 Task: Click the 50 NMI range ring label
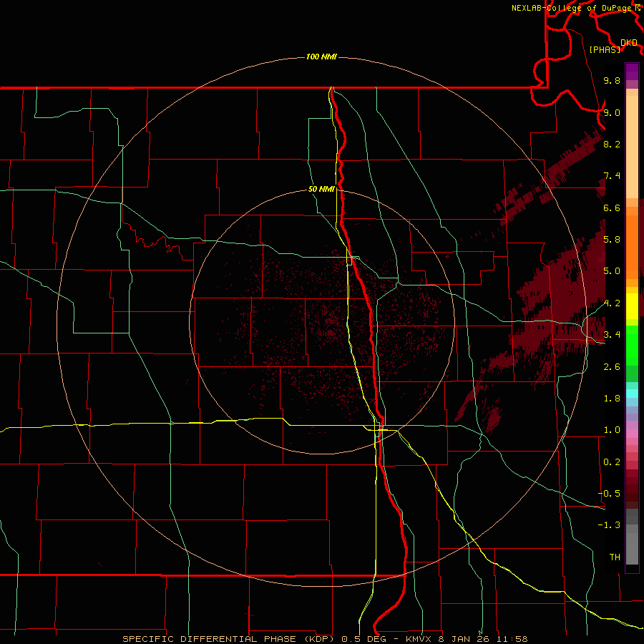321,190
